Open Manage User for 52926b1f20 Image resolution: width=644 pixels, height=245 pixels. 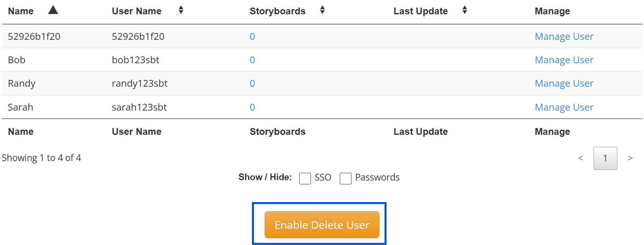pos(564,37)
